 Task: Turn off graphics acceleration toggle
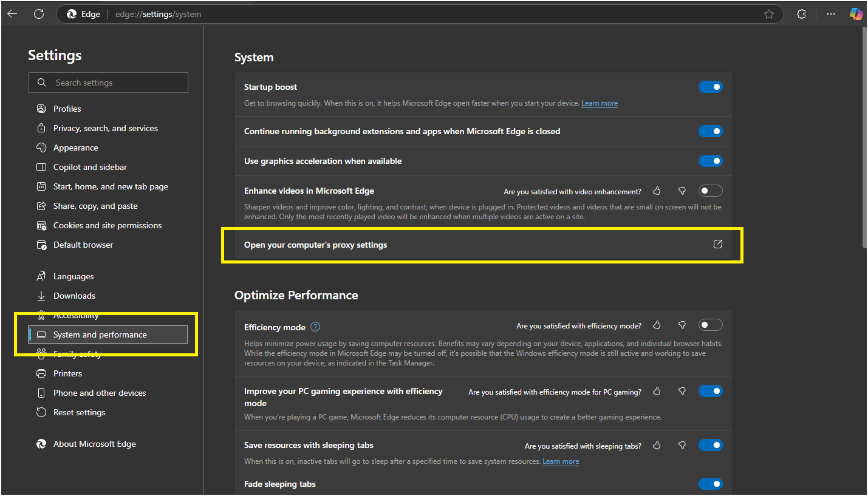pos(711,161)
